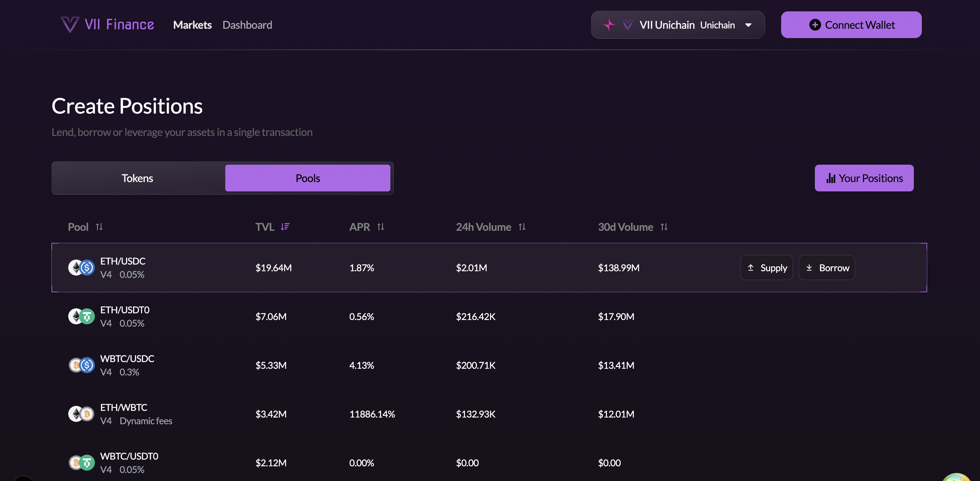Click the network selector caret arrow

pos(748,25)
